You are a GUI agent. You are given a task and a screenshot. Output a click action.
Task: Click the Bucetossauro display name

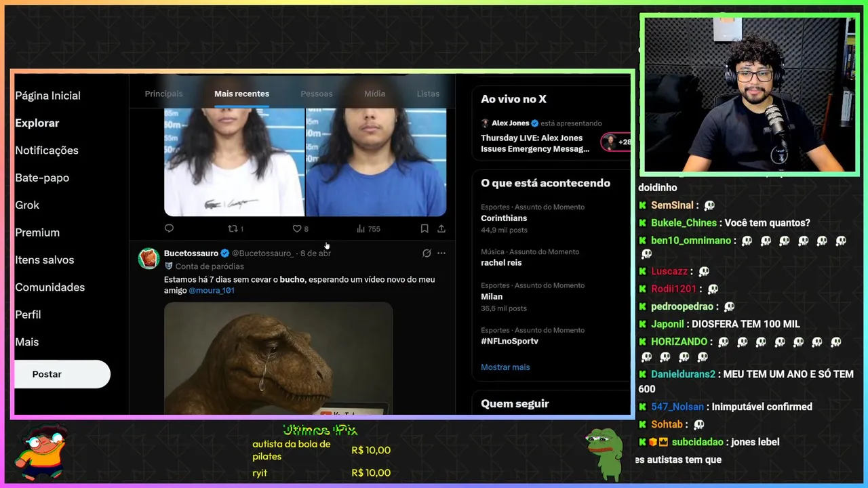coord(191,253)
